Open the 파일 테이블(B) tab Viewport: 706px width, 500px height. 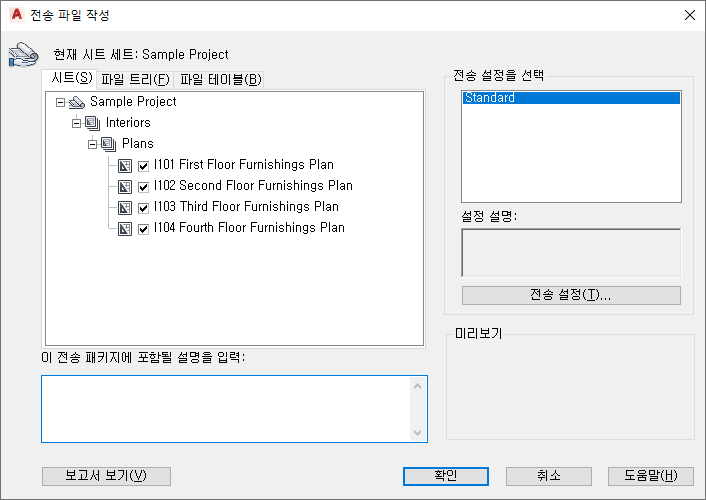click(x=220, y=80)
